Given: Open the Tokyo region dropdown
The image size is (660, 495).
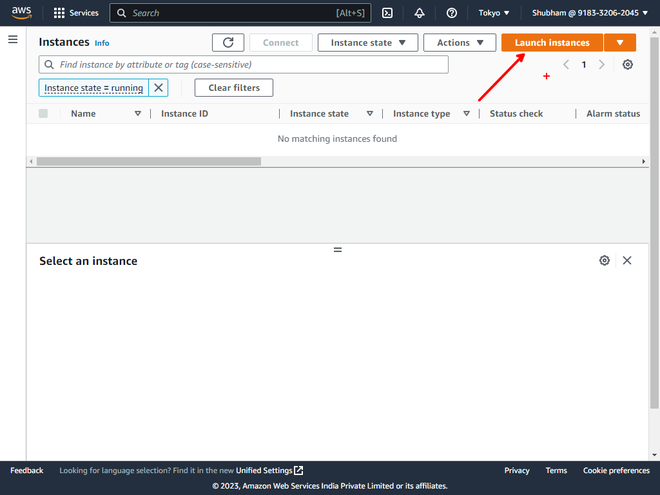Looking at the screenshot, I should coord(494,13).
